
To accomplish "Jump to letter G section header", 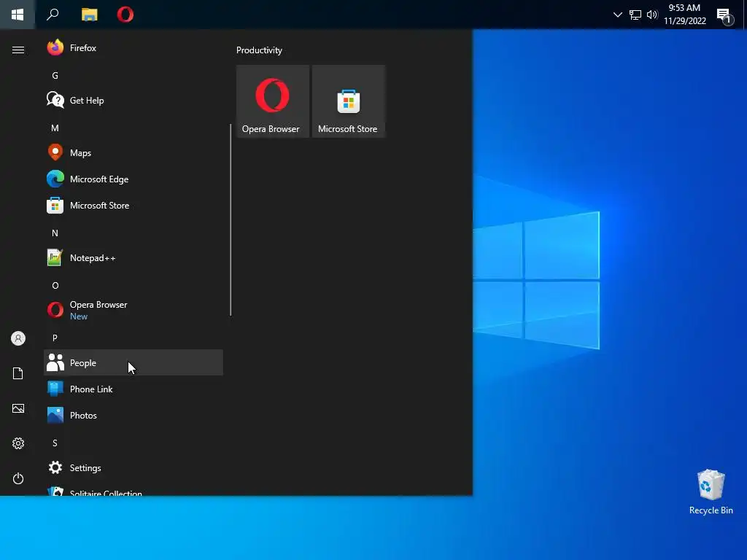I will 55,75.
